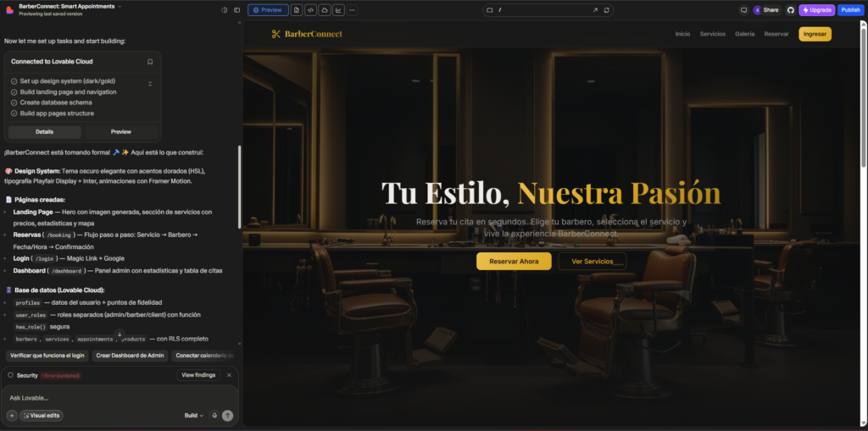Click the chat panel scrollbar
Image resolution: width=868 pixels, height=431 pixels.
[239, 187]
